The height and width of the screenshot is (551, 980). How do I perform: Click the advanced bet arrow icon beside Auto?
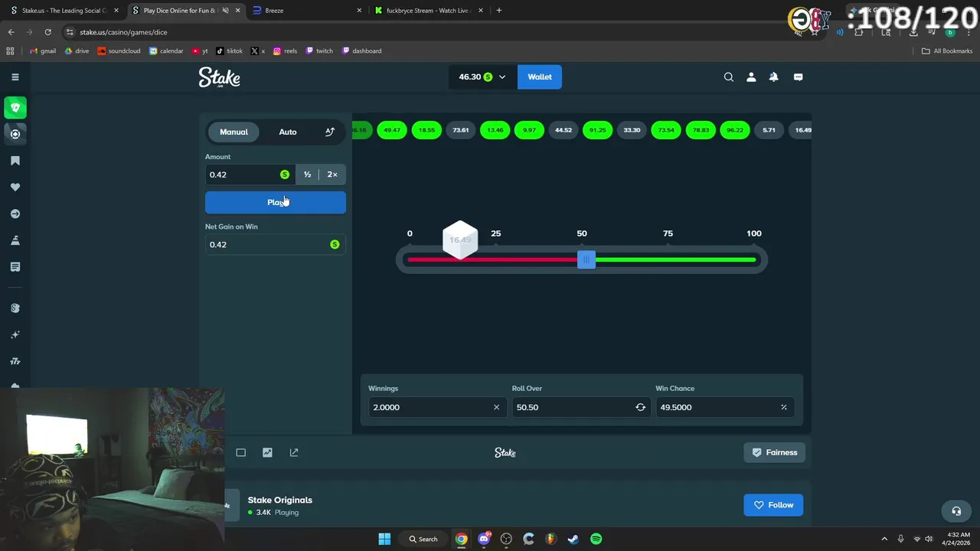click(x=330, y=132)
